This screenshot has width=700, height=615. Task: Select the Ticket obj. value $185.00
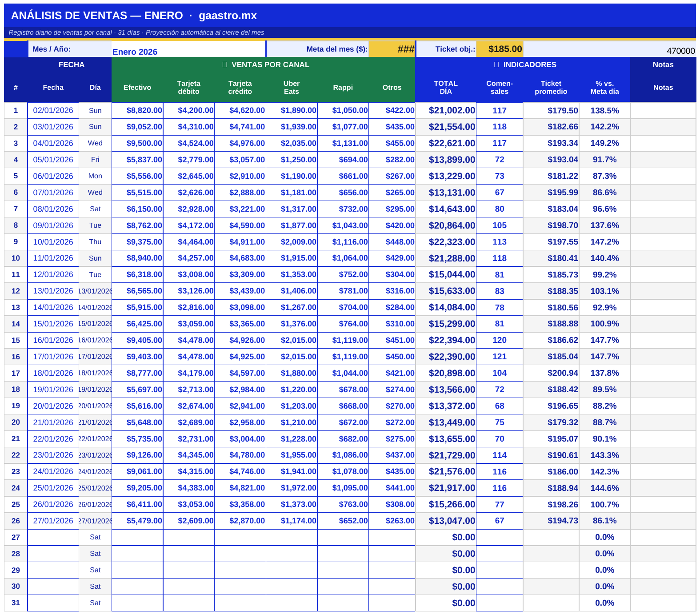(x=500, y=49)
